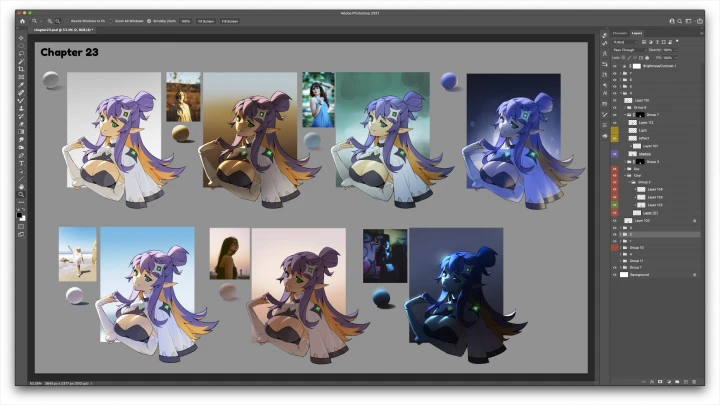Hide the Brightness/Contrast 1 layer

[614, 66]
